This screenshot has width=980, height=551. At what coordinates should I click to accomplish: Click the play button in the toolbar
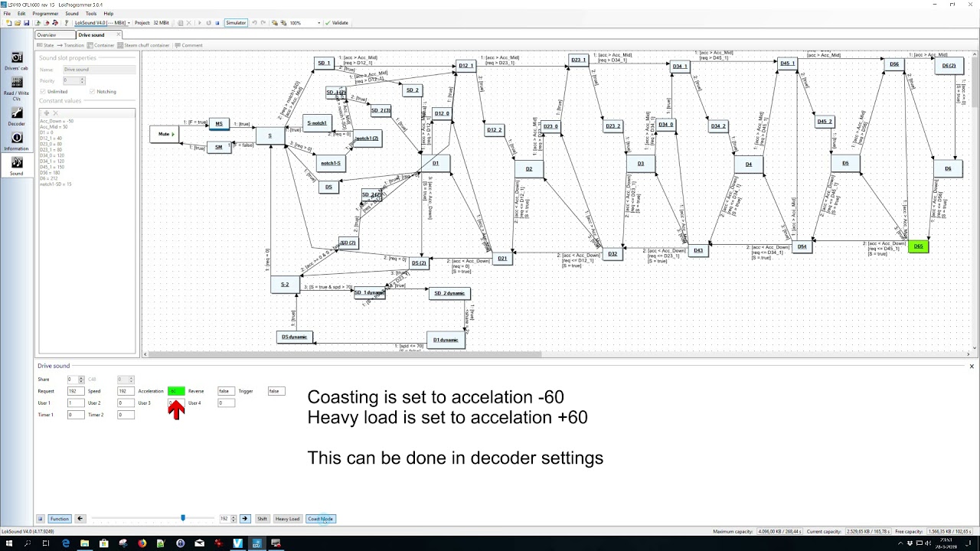(199, 23)
